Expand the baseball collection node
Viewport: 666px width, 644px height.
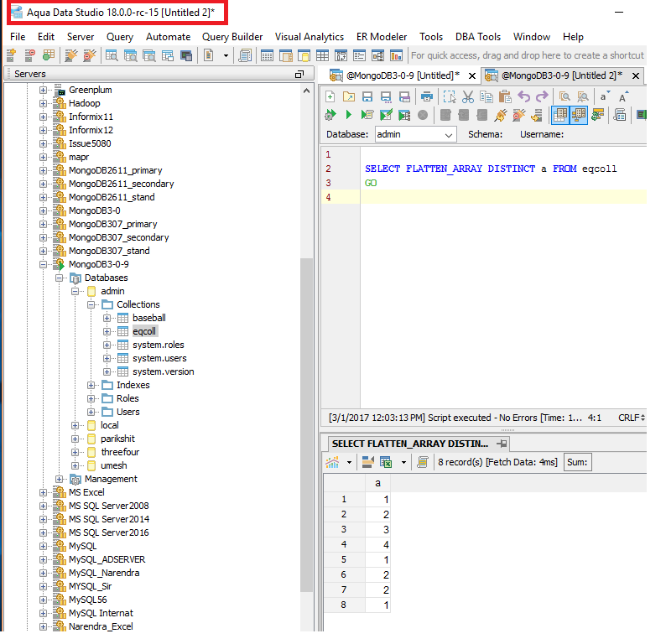pos(107,318)
